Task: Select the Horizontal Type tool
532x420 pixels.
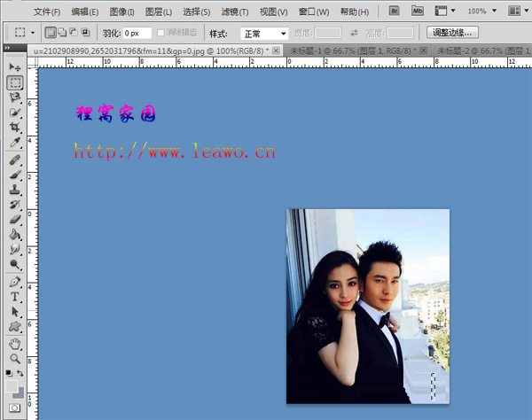Action: click(x=14, y=297)
